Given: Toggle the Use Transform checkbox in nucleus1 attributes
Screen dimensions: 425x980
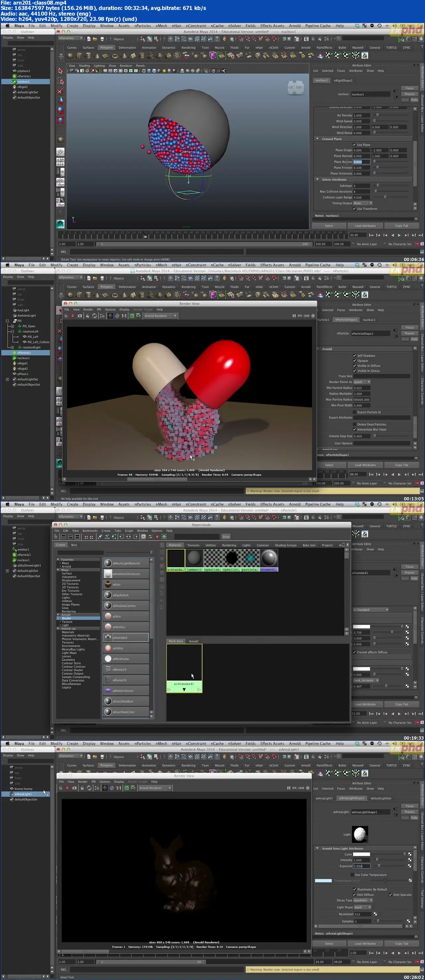Looking at the screenshot, I should tap(354, 208).
